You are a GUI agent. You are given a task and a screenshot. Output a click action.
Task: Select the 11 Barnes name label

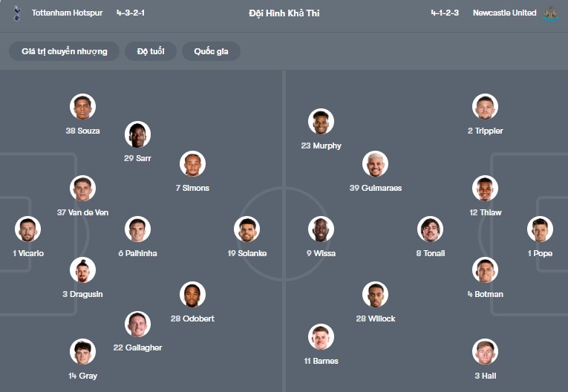click(x=321, y=361)
